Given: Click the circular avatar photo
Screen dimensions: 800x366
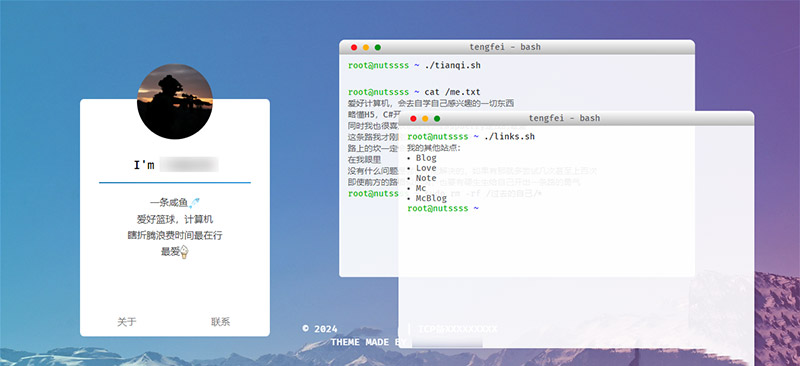Looking at the screenshot, I should click(x=175, y=101).
